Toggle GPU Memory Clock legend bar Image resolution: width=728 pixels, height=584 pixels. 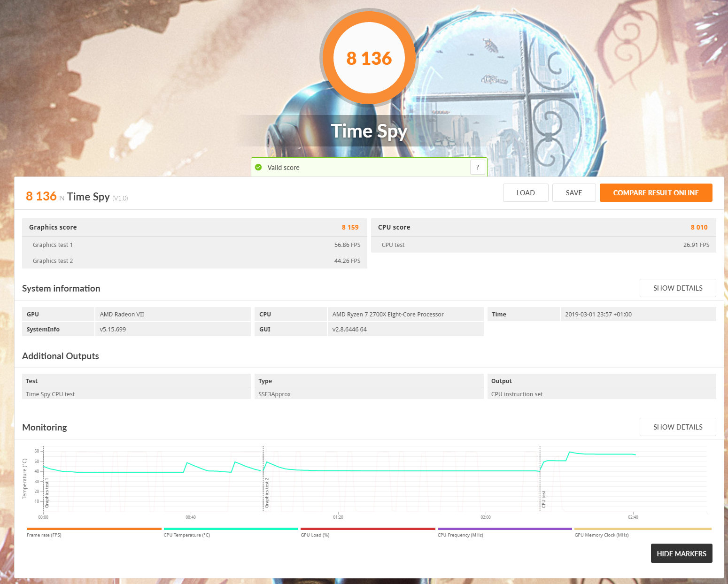coord(643,529)
